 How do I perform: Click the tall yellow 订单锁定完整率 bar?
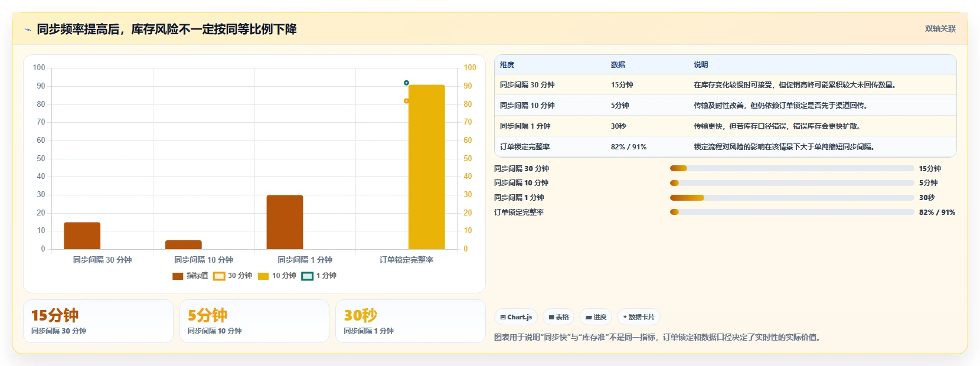click(427, 167)
